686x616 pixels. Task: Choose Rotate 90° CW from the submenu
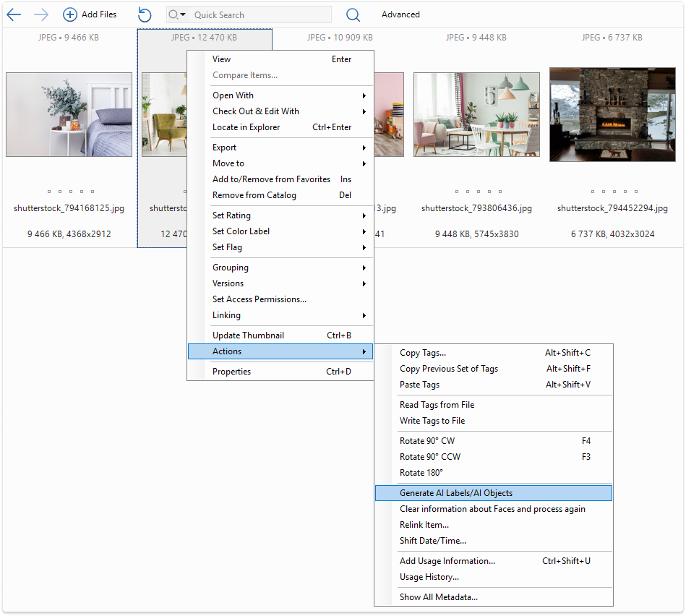[427, 441]
